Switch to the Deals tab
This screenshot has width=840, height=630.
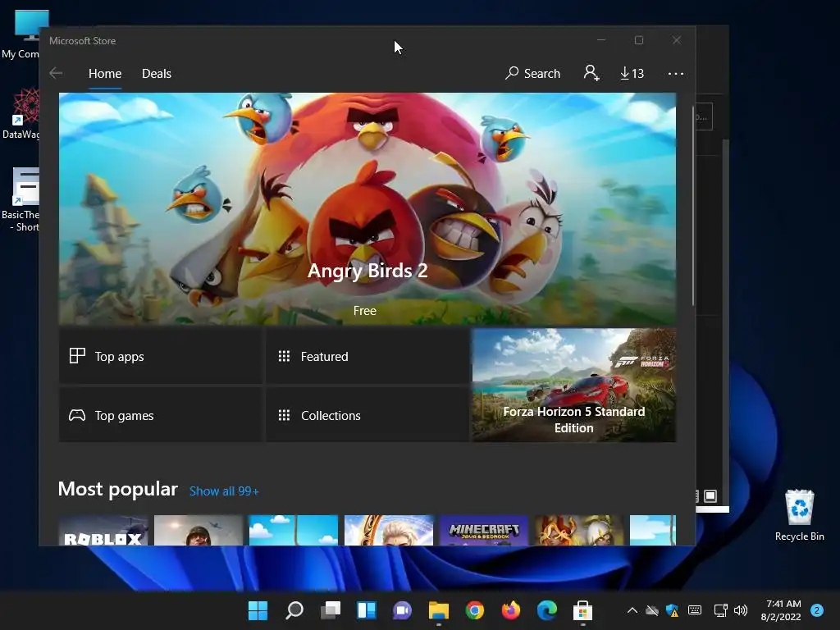pos(157,73)
